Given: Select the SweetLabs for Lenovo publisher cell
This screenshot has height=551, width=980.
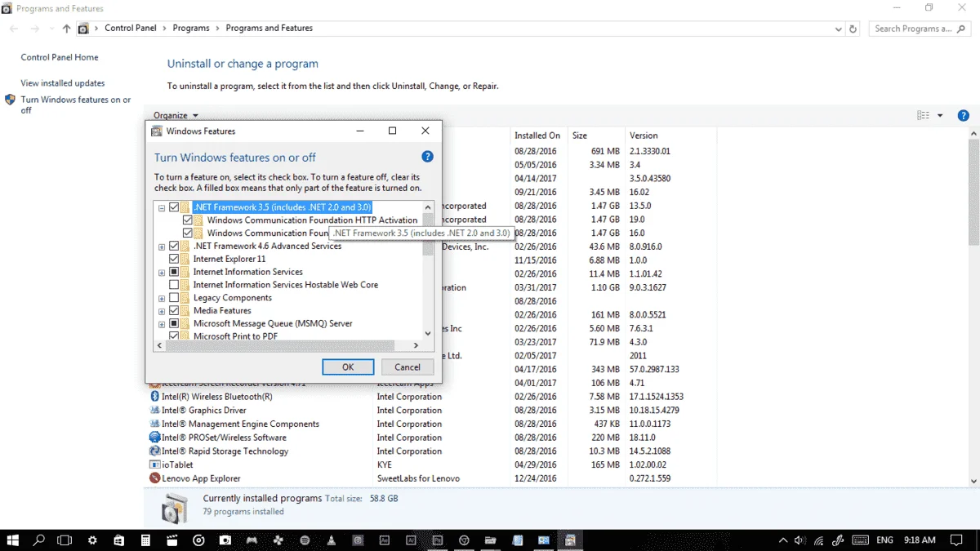Looking at the screenshot, I should 418,478.
